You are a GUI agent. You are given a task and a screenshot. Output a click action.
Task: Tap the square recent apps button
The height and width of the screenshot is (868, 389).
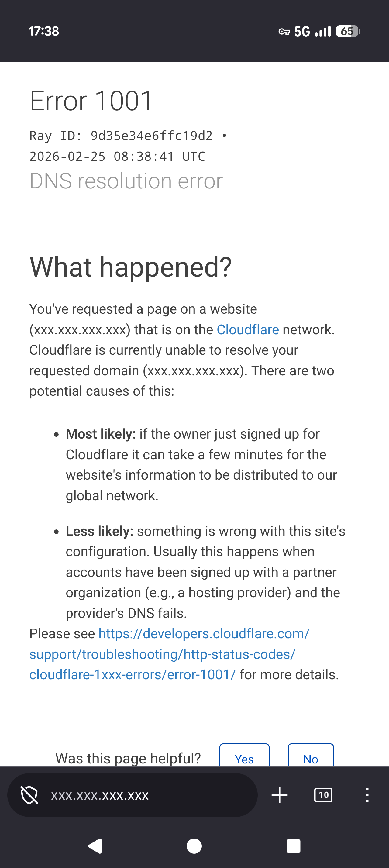coord(293,846)
